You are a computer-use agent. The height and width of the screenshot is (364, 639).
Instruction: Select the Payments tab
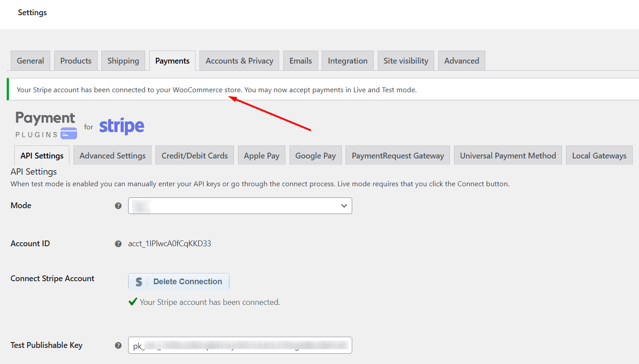point(173,60)
